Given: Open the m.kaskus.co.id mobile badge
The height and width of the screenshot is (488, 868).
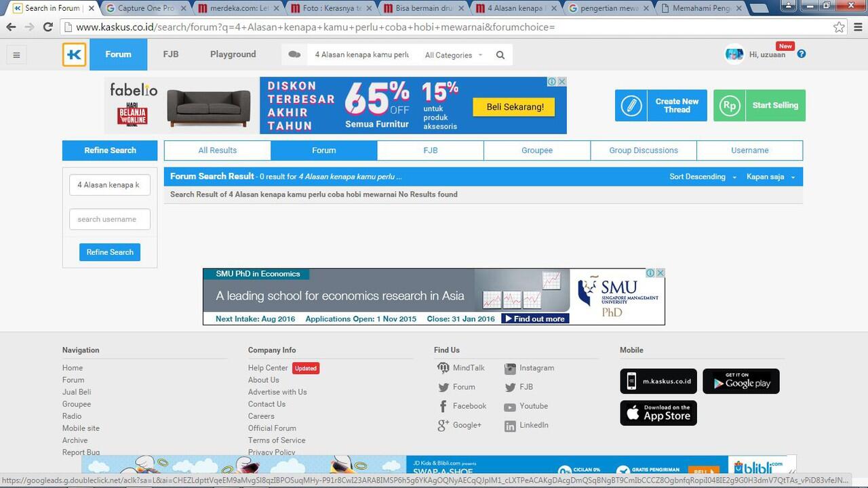Looking at the screenshot, I should (x=658, y=381).
